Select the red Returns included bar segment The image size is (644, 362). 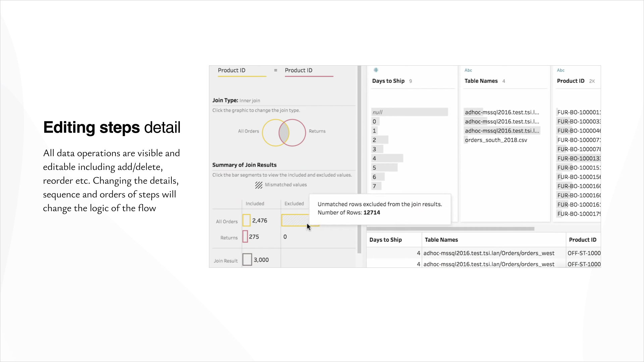point(245,236)
